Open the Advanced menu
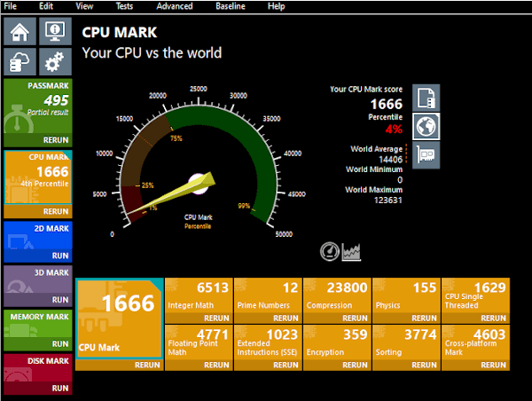This screenshot has height=401, width=532. pyautogui.click(x=175, y=6)
